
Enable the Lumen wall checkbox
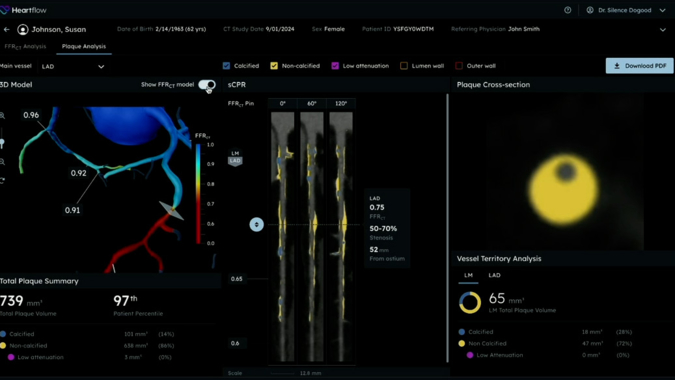click(404, 66)
